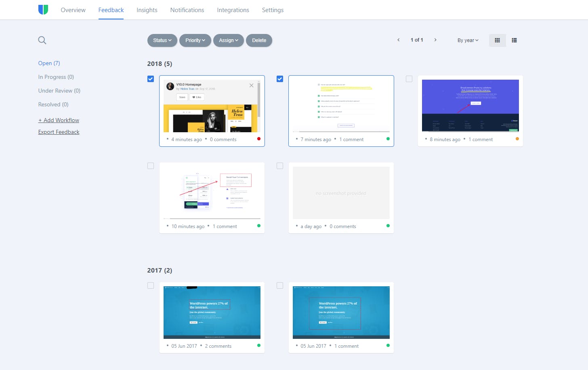Viewport: 588px width, 370px height.
Task: Open the Assign dropdown
Action: coord(229,40)
